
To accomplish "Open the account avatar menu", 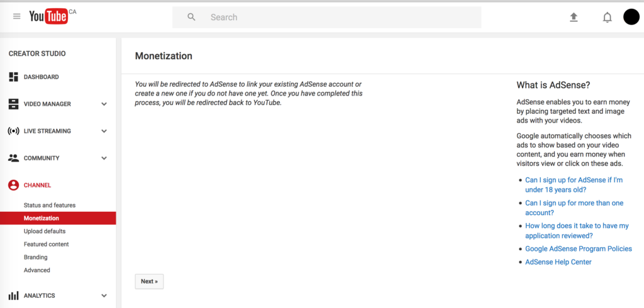I will point(631,17).
